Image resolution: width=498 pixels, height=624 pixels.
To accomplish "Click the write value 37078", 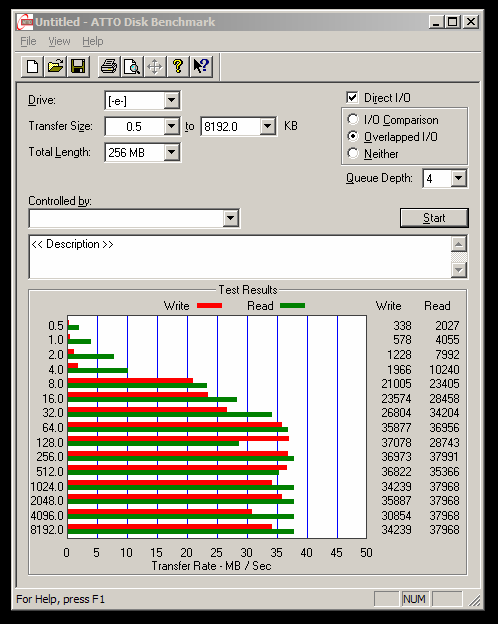I will (396, 443).
